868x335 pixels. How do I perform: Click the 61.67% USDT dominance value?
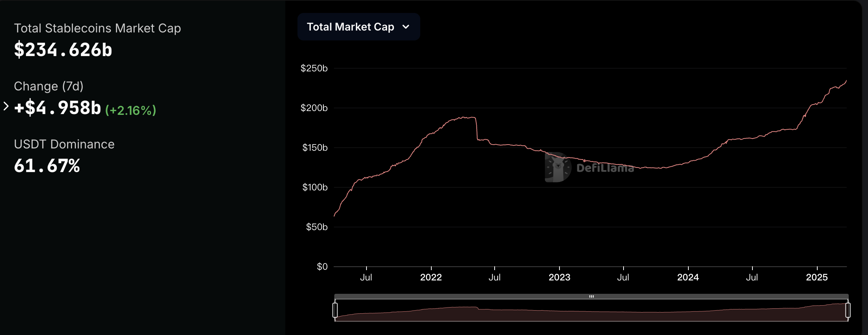[47, 166]
